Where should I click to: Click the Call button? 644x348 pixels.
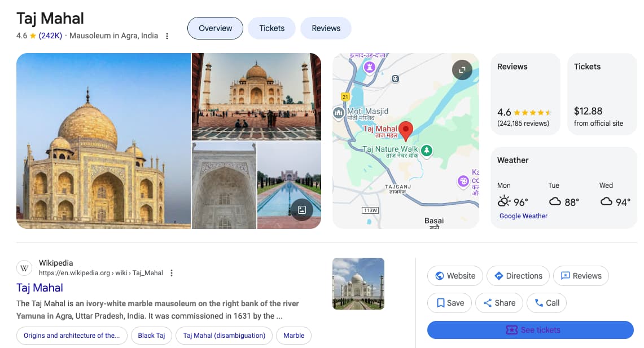pyautogui.click(x=547, y=303)
